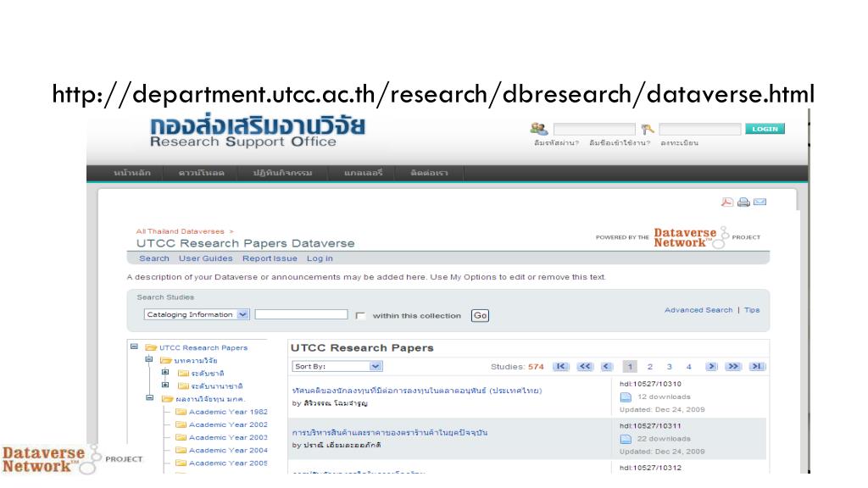This screenshot has height=488, width=868.
Task: Click folder icon for Academic Year 1982
Action: pos(181,412)
